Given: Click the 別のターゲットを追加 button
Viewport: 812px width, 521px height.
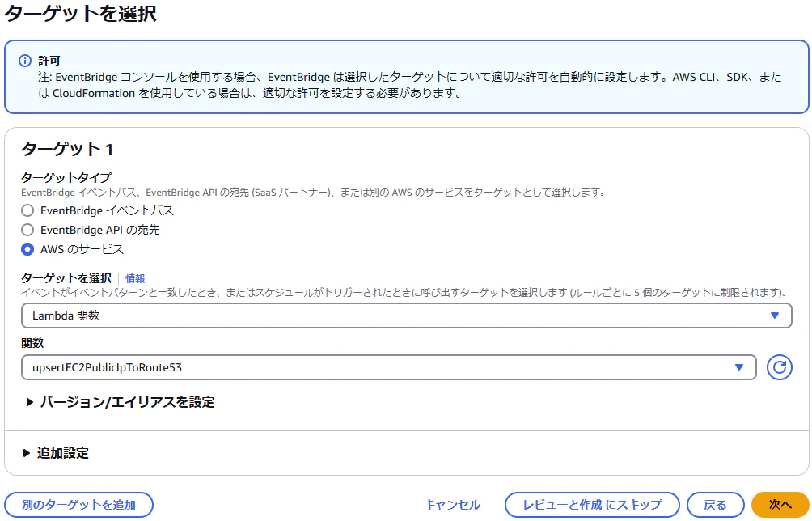Looking at the screenshot, I should click(78, 505).
